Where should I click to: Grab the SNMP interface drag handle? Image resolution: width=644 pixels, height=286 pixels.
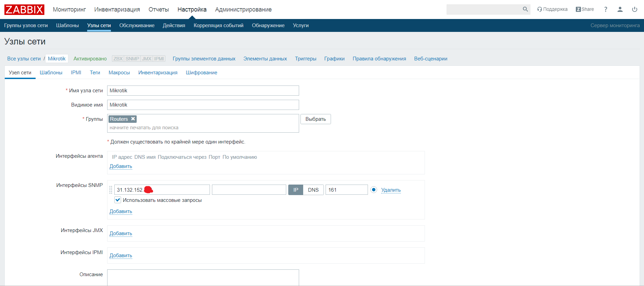coord(111,190)
